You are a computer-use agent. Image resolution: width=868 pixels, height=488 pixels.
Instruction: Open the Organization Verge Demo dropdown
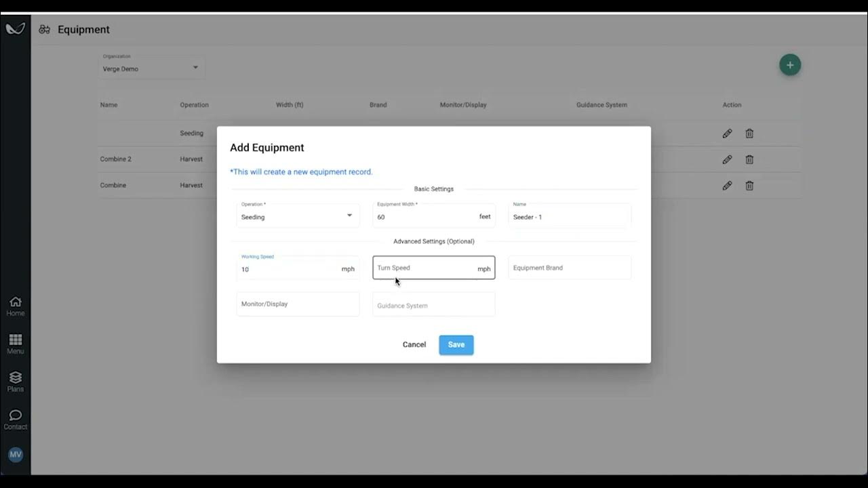(x=151, y=66)
